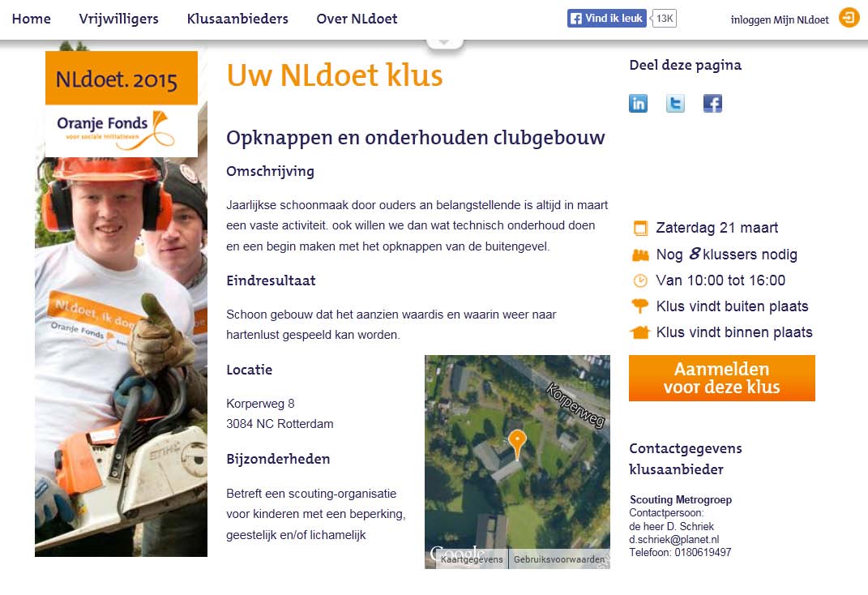The width and height of the screenshot is (868, 595).
Task: Click the calendar icon beside Zaterdag 21 maart
Action: point(640,228)
